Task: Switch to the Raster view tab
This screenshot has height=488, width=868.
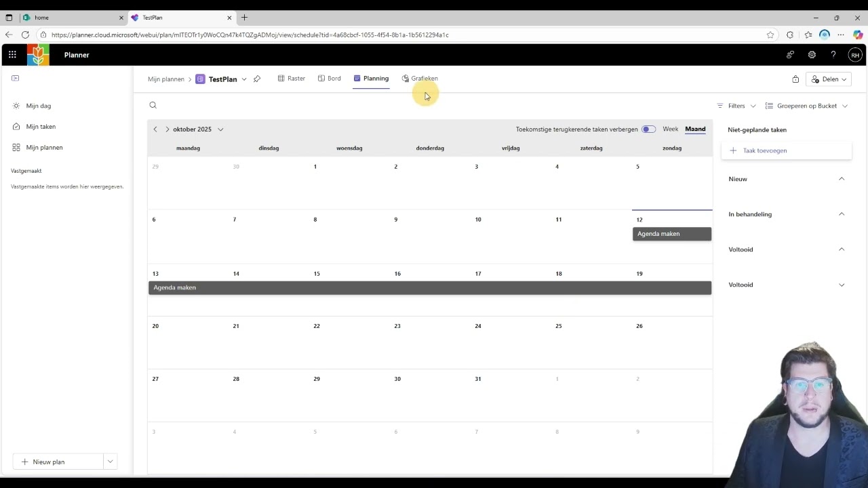Action: click(292, 79)
